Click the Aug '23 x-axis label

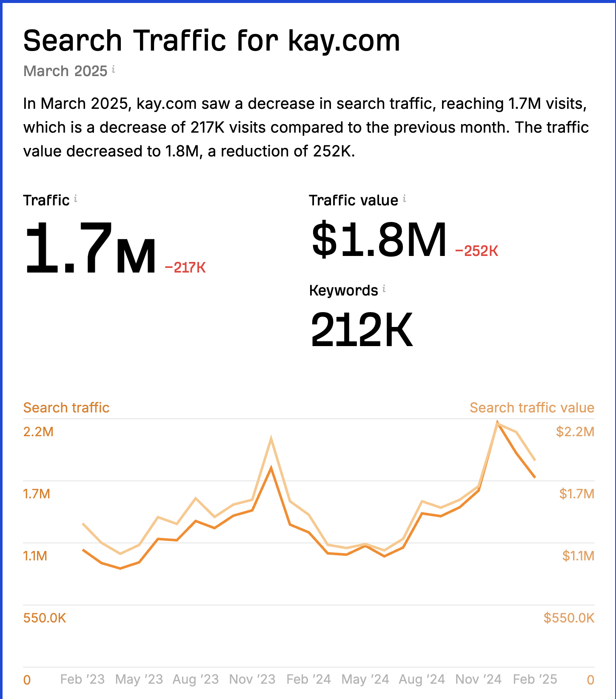click(196, 679)
